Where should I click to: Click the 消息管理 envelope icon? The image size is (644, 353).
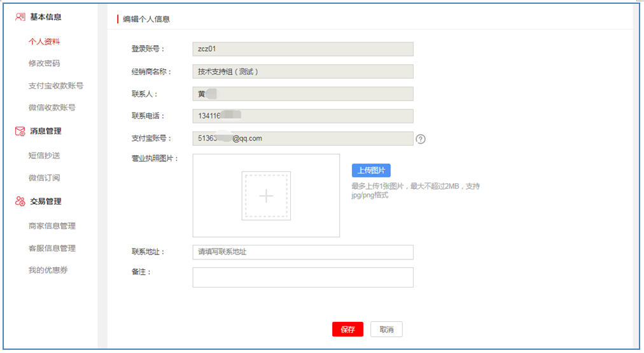click(x=20, y=131)
